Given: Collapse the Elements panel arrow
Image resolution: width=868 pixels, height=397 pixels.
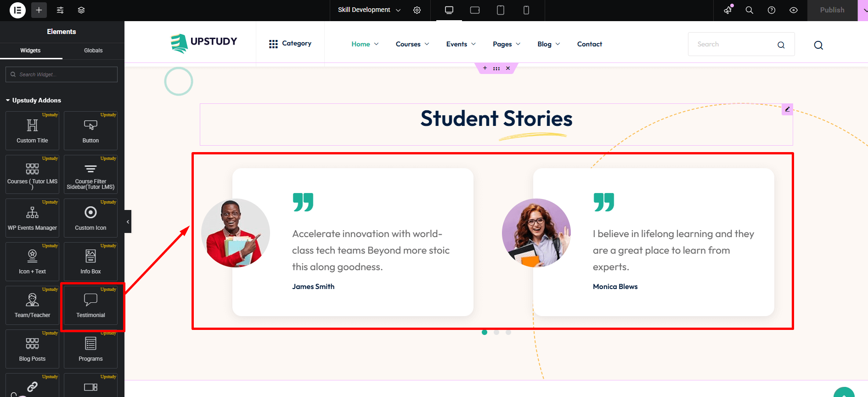Looking at the screenshot, I should pos(128,221).
